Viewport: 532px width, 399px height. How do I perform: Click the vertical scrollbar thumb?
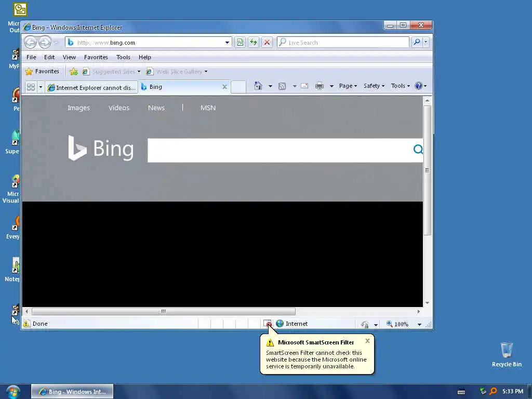tap(428, 170)
